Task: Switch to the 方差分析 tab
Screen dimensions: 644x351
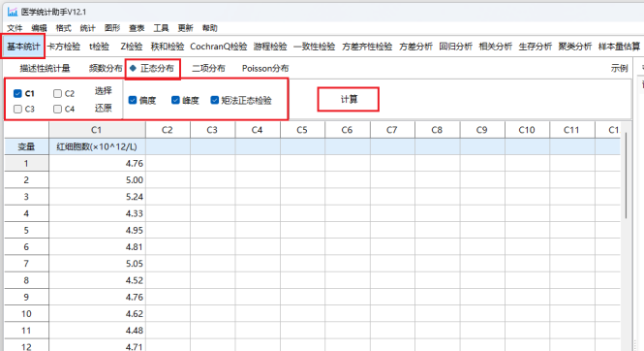Action: coord(415,47)
